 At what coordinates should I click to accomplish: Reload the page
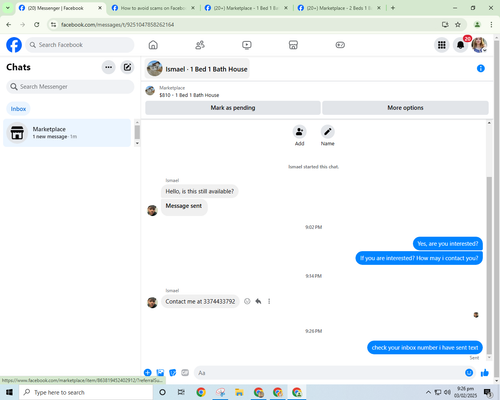point(37,25)
